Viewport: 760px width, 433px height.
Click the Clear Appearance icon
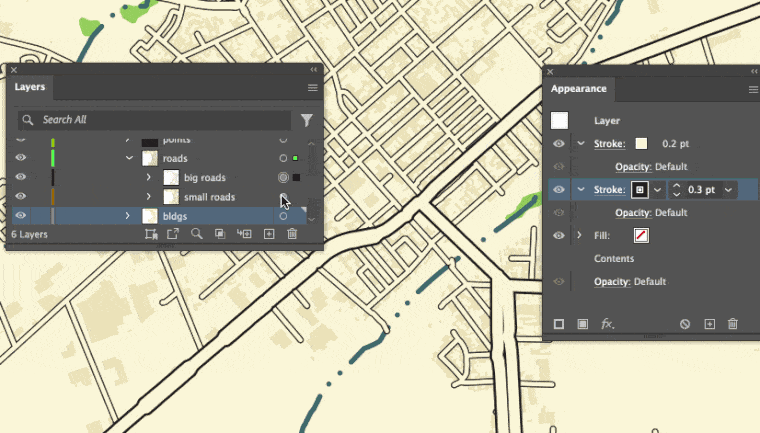(685, 324)
